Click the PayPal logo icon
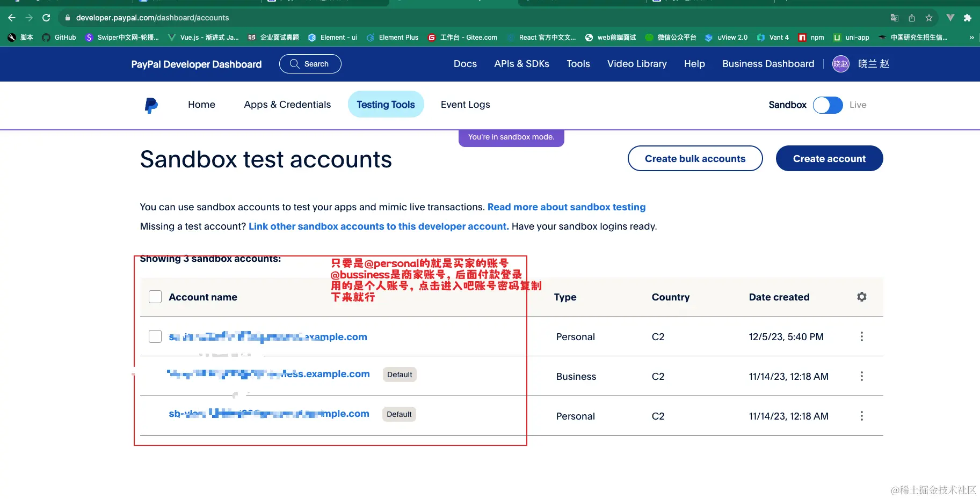The width and height of the screenshot is (980, 499). click(x=151, y=105)
